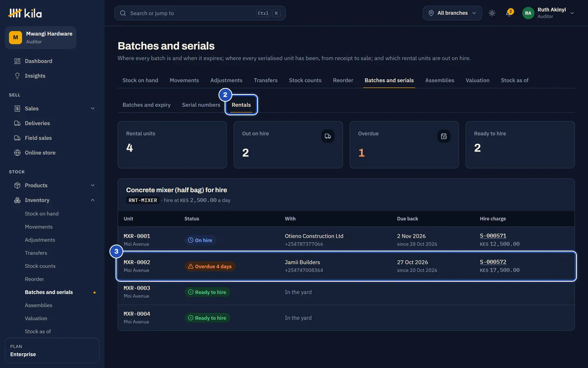Open the All branches dropdown
588x368 pixels.
pyautogui.click(x=452, y=13)
